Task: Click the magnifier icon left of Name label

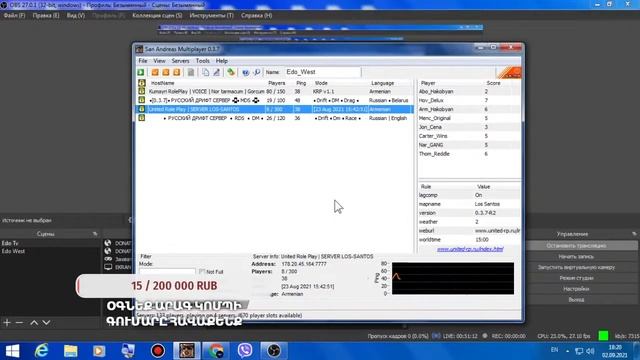Action: click(x=257, y=72)
